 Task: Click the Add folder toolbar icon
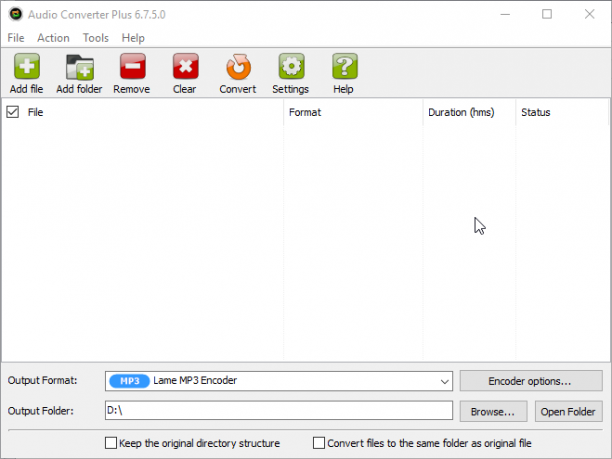[80, 67]
